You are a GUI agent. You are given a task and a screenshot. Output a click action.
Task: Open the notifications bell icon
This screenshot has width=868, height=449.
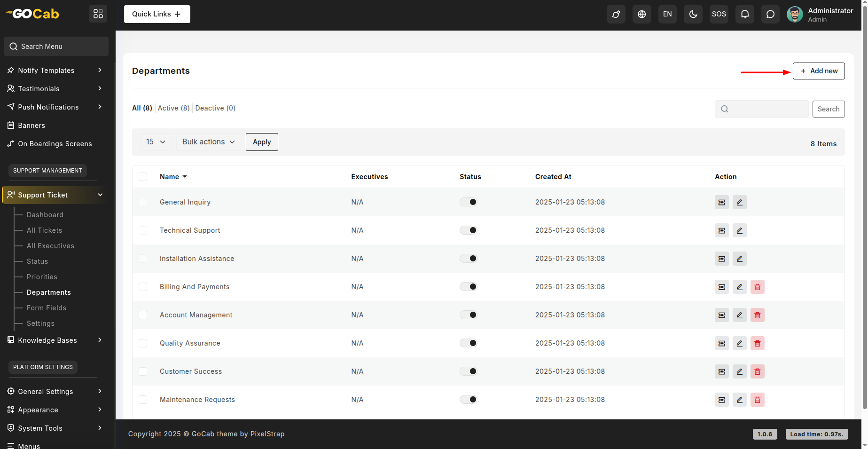pos(745,14)
